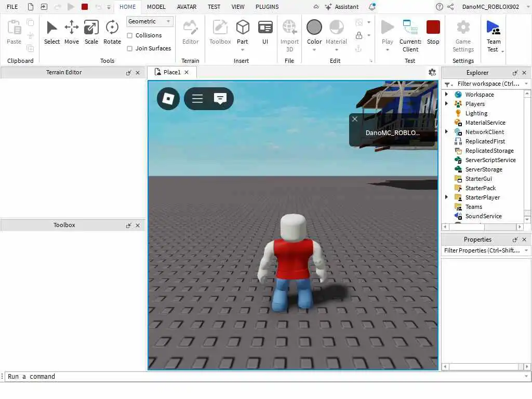Close the Place1 tab
Image resolution: width=532 pixels, height=399 pixels.
coord(187,72)
